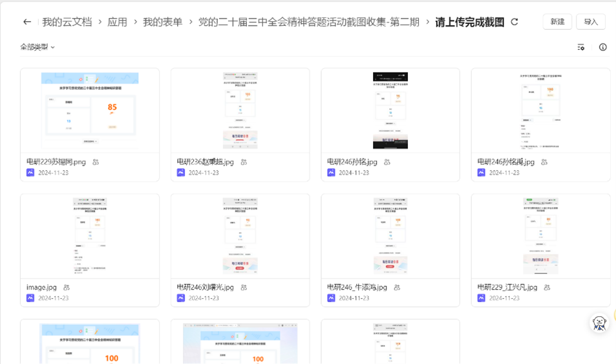This screenshot has width=616, height=364.
Task: Navigate to 应用 breadcrumb folder
Action: (117, 22)
